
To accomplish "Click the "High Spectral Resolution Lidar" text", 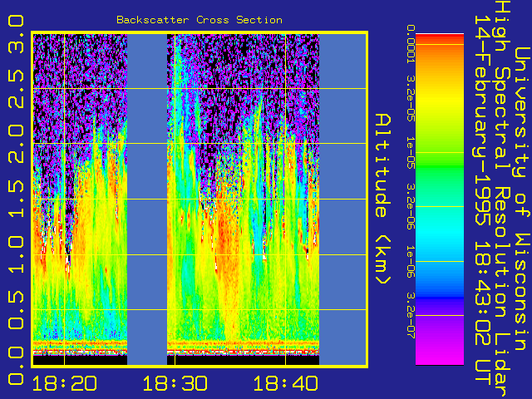I will click(x=502, y=199).
